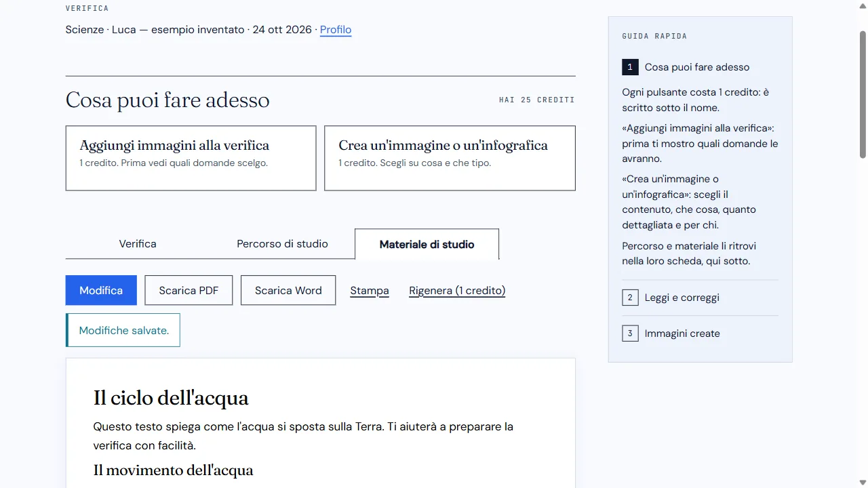Expand guide step 3 'Immagini create'
Viewport: 868px width, 488px height.
point(700,333)
